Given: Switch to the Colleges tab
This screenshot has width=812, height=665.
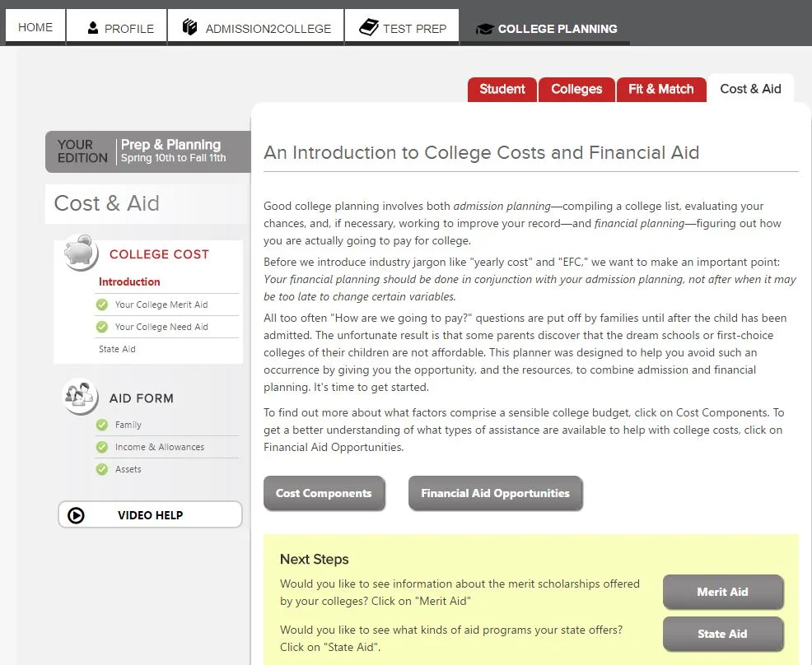Looking at the screenshot, I should point(576,90).
